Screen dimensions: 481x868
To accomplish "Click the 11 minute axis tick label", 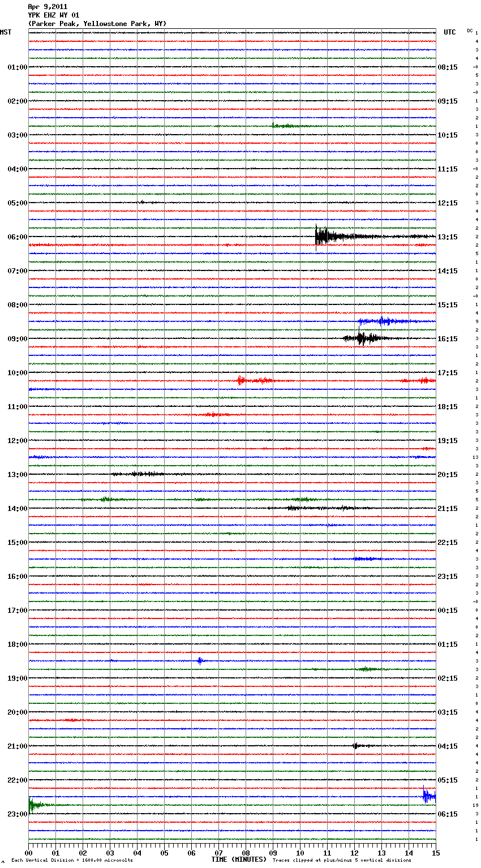I will [x=327, y=853].
